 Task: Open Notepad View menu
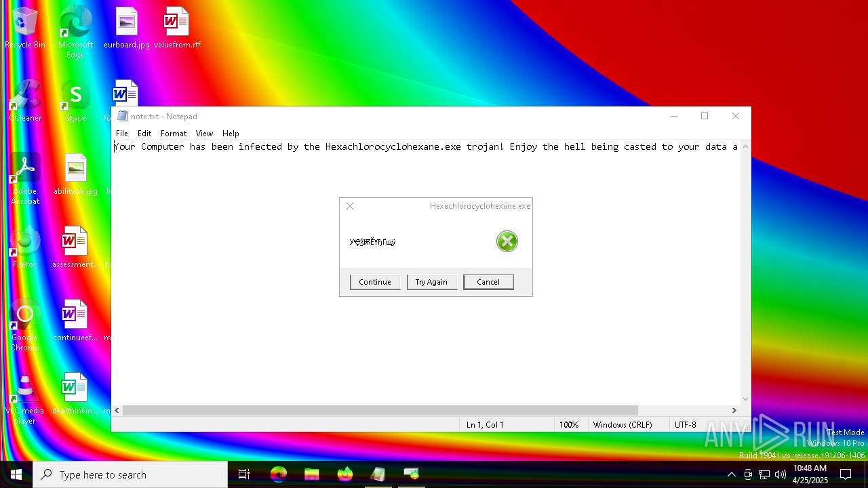204,134
